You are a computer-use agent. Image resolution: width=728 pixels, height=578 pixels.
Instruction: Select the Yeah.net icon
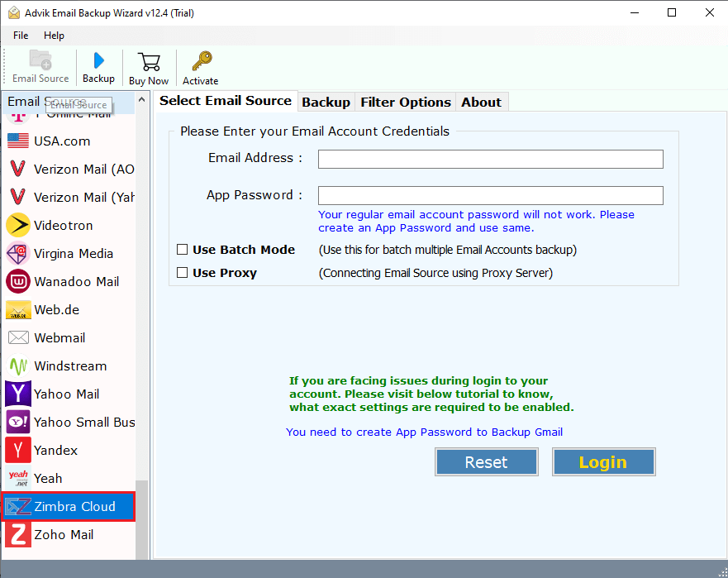[x=18, y=478]
